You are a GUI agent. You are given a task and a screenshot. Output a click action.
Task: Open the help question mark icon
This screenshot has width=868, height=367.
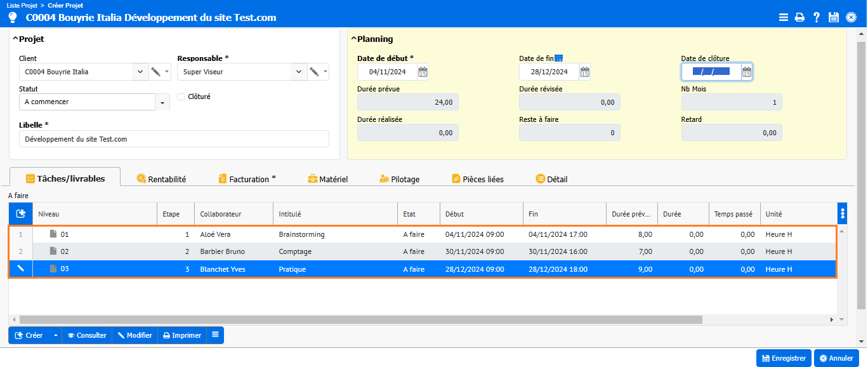[817, 18]
